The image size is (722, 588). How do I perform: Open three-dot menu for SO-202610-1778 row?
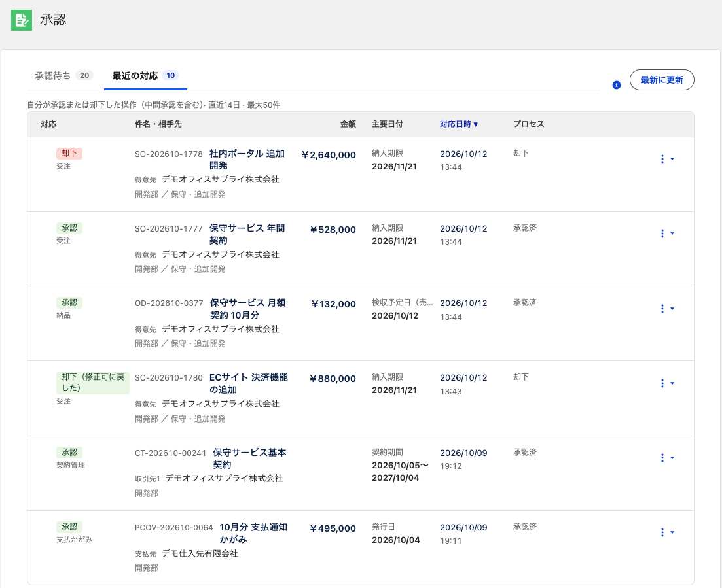pyautogui.click(x=662, y=159)
